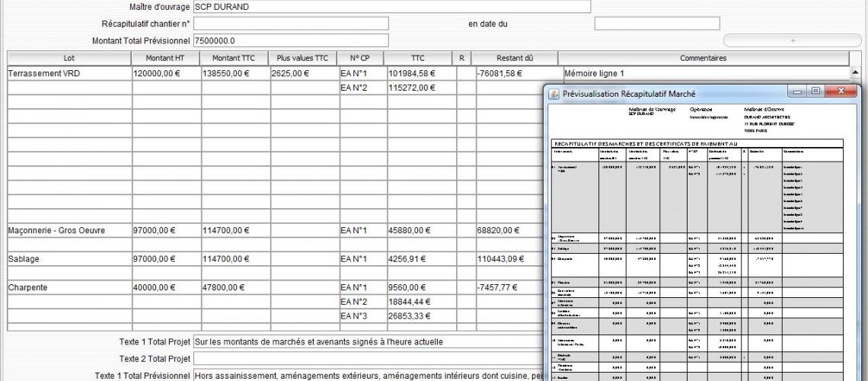Click the Restant dû column header
This screenshot has height=381, width=868.
click(x=515, y=58)
